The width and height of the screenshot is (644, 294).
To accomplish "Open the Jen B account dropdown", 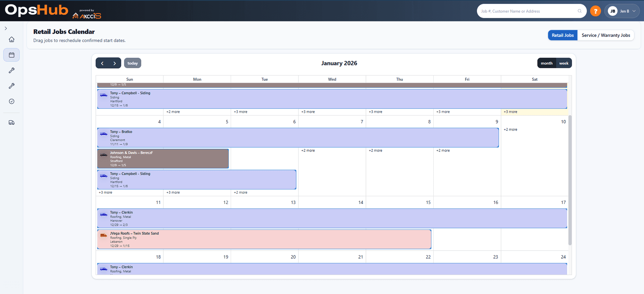I will click(x=622, y=11).
